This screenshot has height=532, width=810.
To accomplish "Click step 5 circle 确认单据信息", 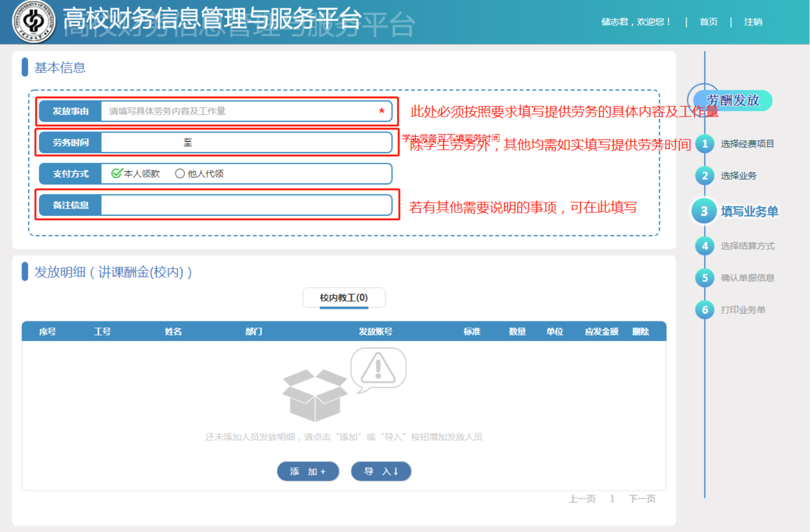I will 704,278.
